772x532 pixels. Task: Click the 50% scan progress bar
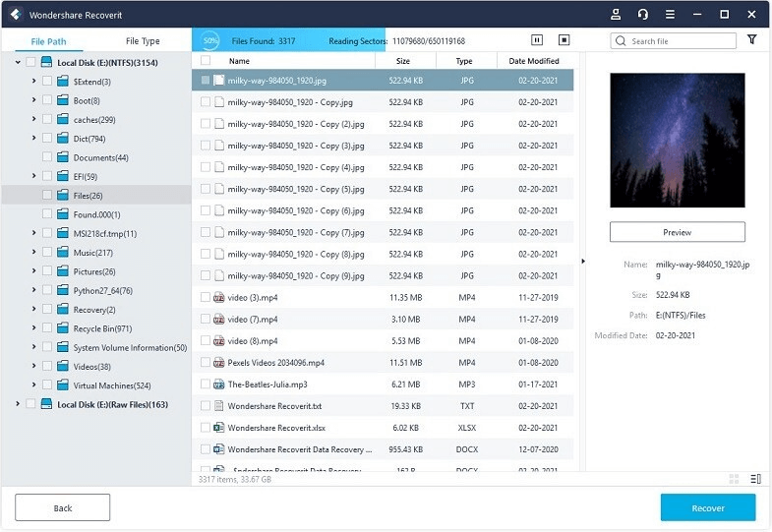tap(261, 40)
